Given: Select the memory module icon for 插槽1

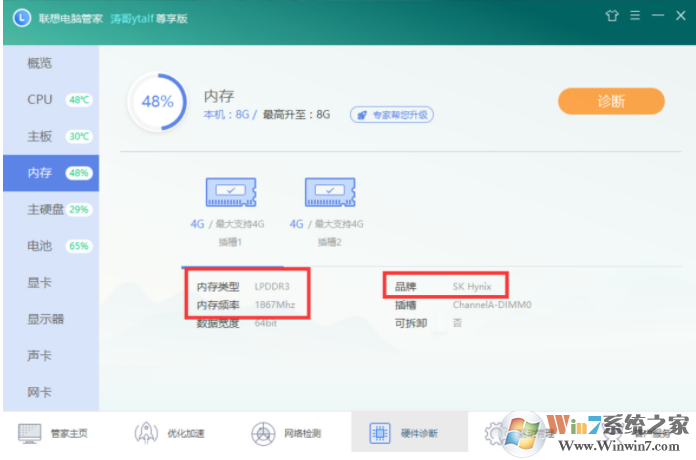Looking at the screenshot, I should coord(231,192).
